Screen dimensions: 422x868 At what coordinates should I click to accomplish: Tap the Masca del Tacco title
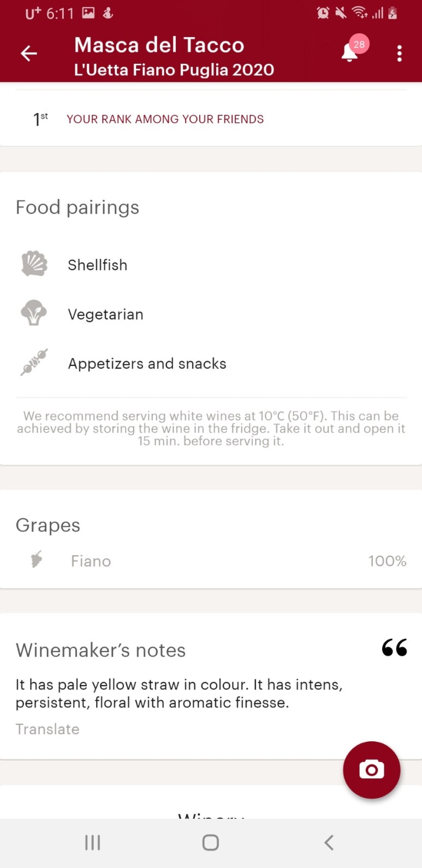[159, 45]
